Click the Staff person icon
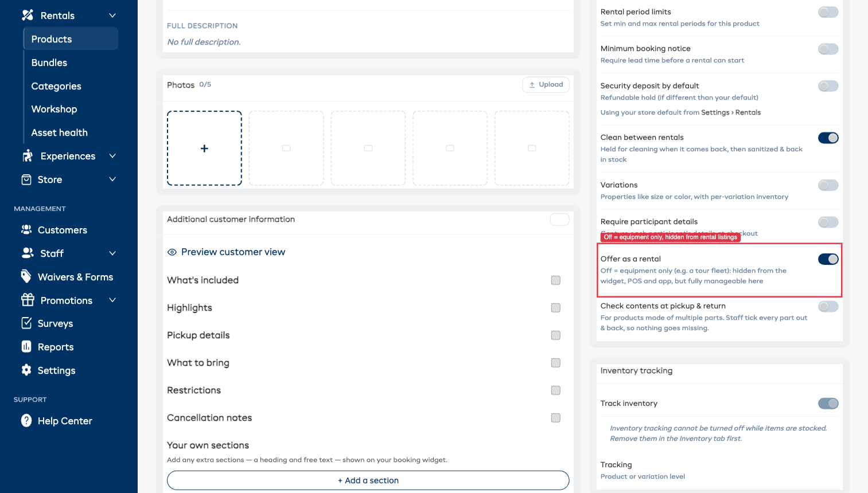Image resolution: width=868 pixels, height=493 pixels. coord(27,253)
